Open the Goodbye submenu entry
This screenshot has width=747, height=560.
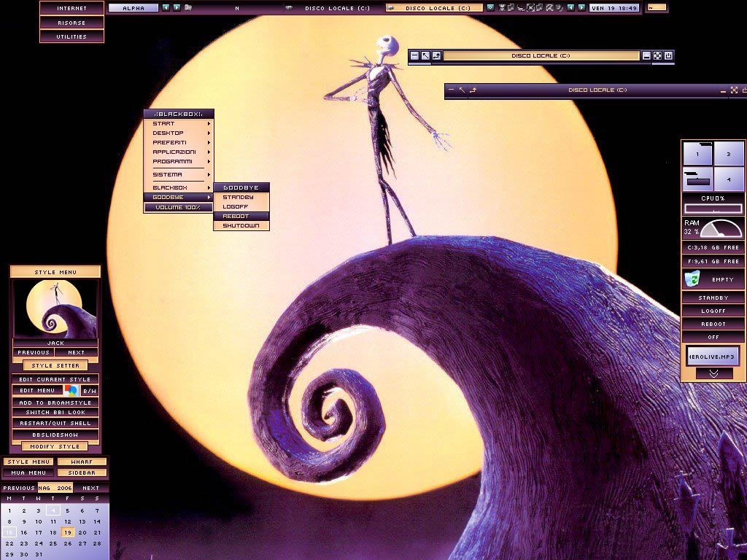(179, 198)
